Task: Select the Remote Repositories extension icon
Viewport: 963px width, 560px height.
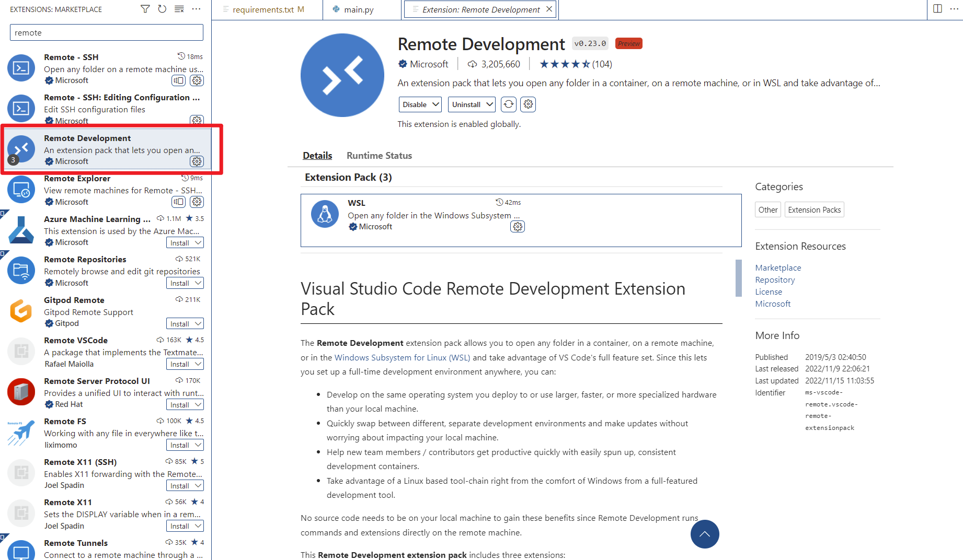Action: (x=21, y=271)
